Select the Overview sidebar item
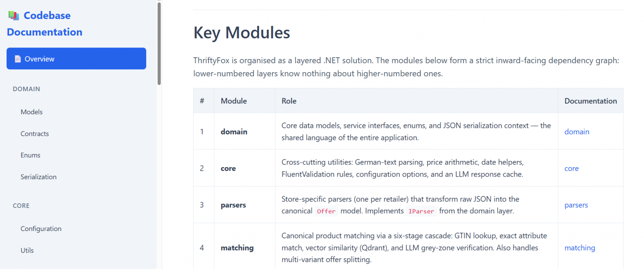 pyautogui.click(x=76, y=59)
